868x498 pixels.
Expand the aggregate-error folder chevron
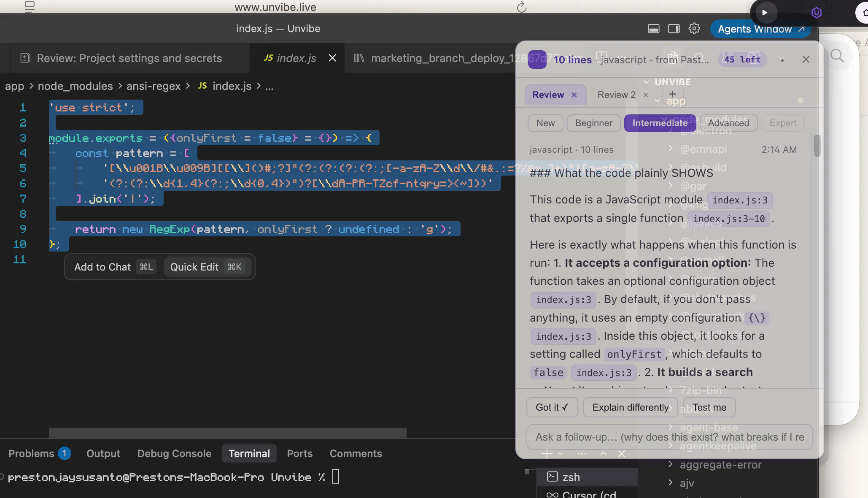[x=671, y=464]
